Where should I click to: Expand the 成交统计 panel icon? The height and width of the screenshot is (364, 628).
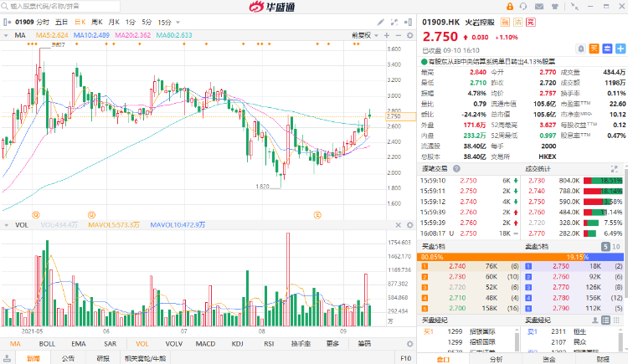(x=615, y=169)
